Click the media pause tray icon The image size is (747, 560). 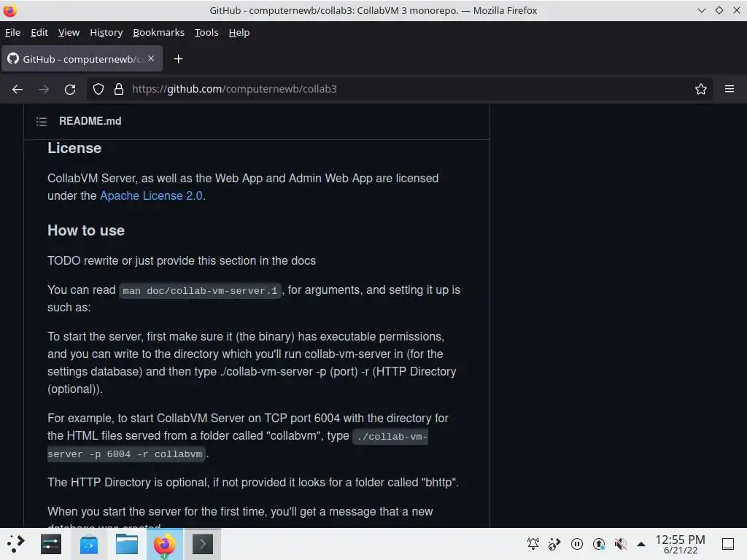(577, 544)
